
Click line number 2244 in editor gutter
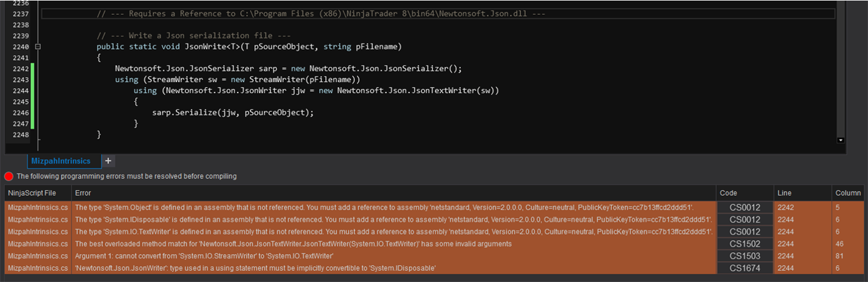[21, 91]
